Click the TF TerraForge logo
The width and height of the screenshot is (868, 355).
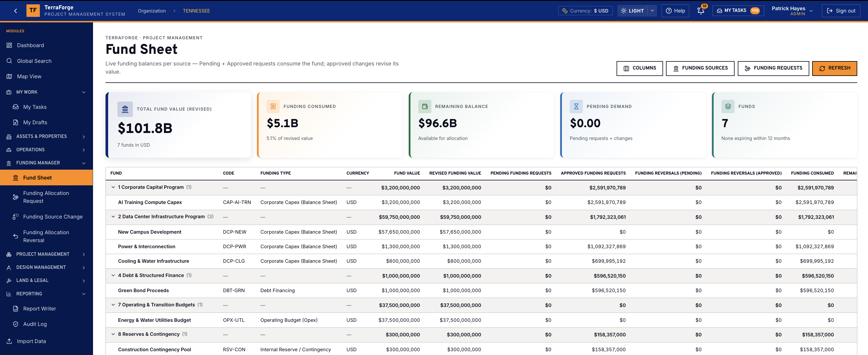33,11
